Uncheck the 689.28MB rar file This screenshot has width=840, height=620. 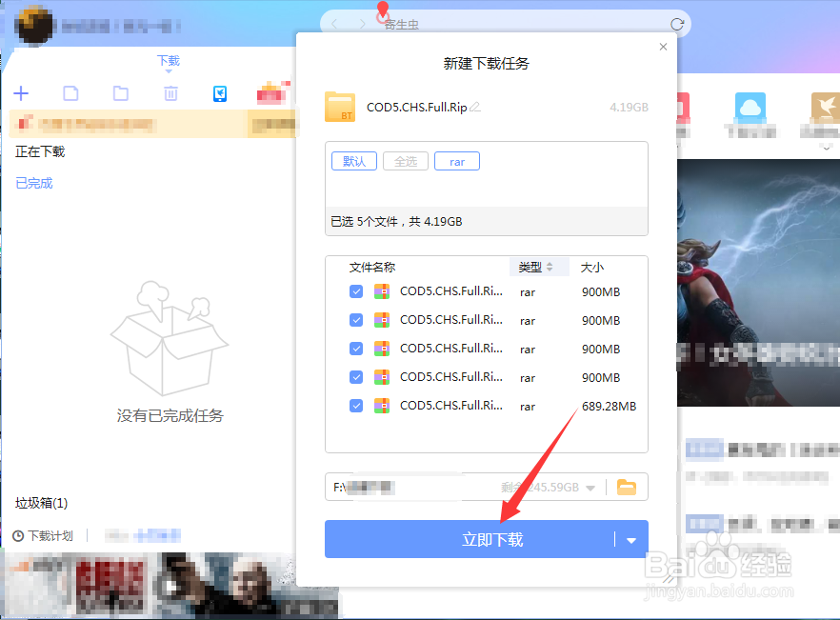356,406
